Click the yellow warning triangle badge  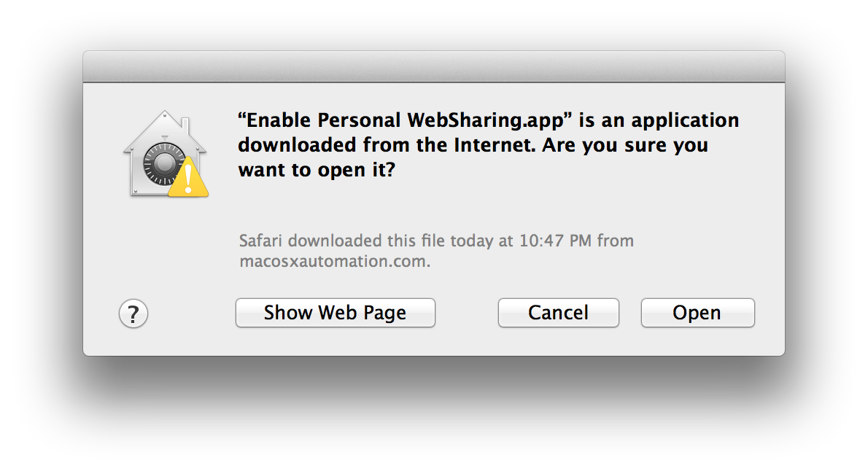click(x=188, y=177)
